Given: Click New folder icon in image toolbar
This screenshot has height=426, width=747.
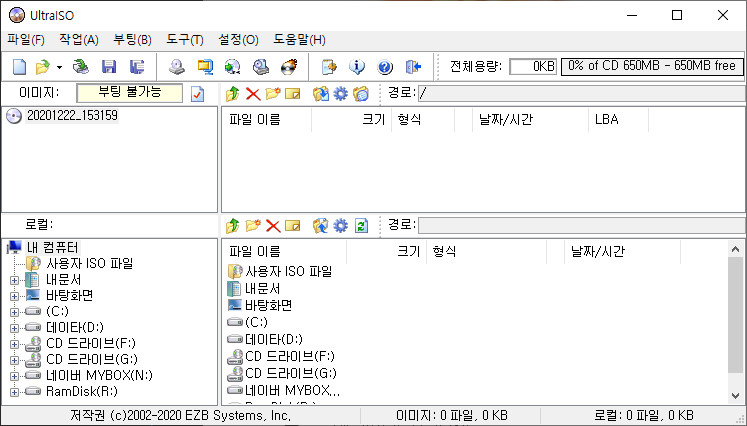Looking at the screenshot, I should 273,93.
